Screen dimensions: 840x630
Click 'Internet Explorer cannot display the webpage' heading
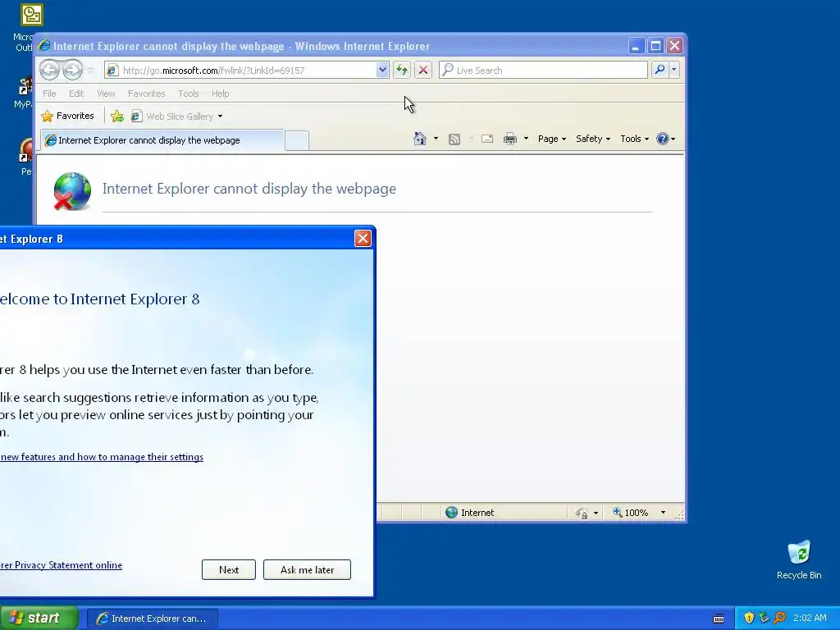coord(249,189)
